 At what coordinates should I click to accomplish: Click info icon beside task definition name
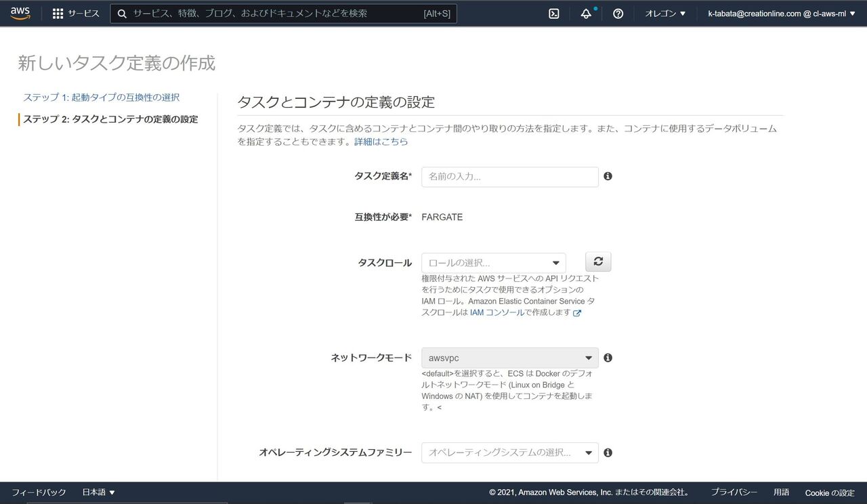[x=608, y=176]
